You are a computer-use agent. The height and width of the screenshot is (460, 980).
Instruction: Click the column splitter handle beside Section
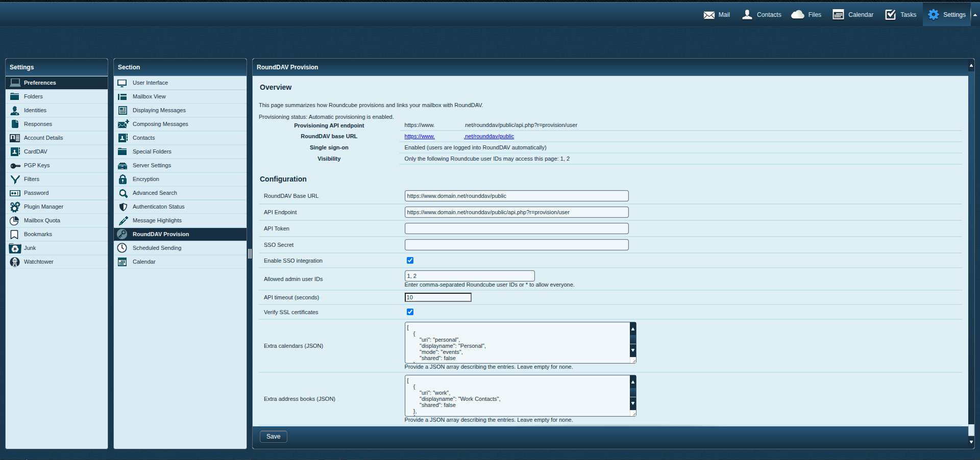click(x=250, y=253)
